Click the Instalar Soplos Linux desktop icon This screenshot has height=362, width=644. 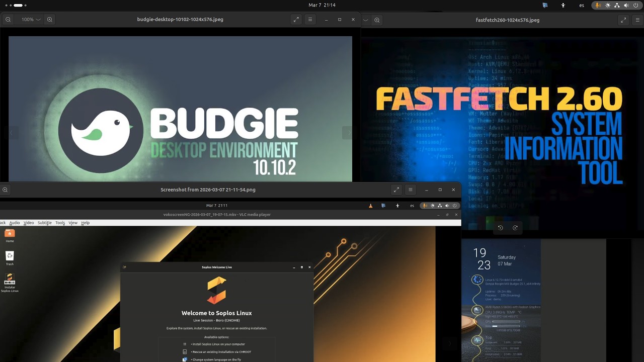(x=10, y=283)
